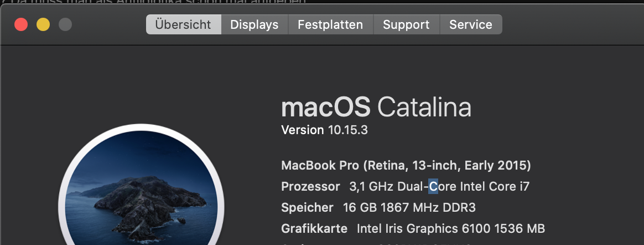Click the Intel Core i7 text
Image resolution: width=644 pixels, height=245 pixels.
(494, 186)
